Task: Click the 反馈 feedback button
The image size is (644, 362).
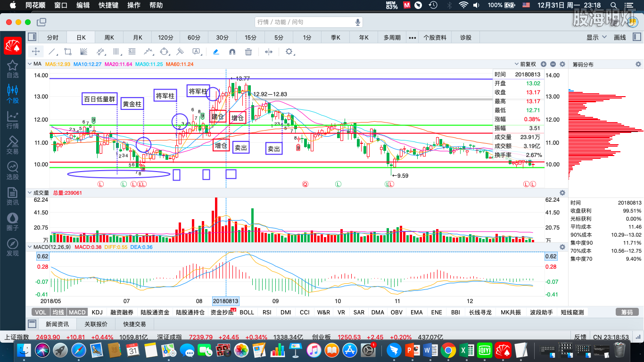Action: (x=580, y=337)
